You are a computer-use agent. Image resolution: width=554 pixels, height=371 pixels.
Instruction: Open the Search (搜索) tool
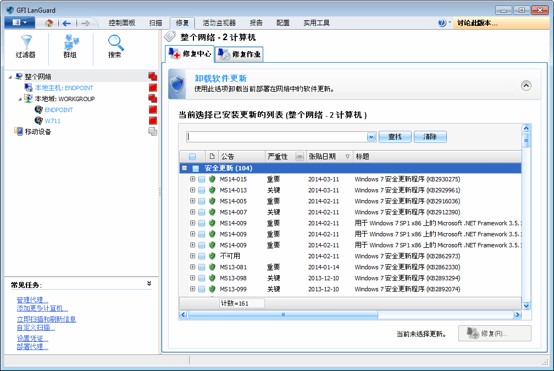[115, 46]
